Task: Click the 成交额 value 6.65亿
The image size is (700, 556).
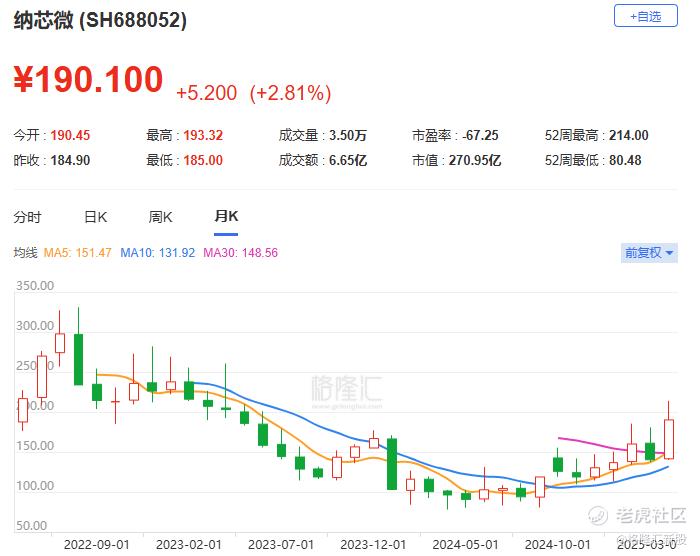Action: click(x=348, y=160)
